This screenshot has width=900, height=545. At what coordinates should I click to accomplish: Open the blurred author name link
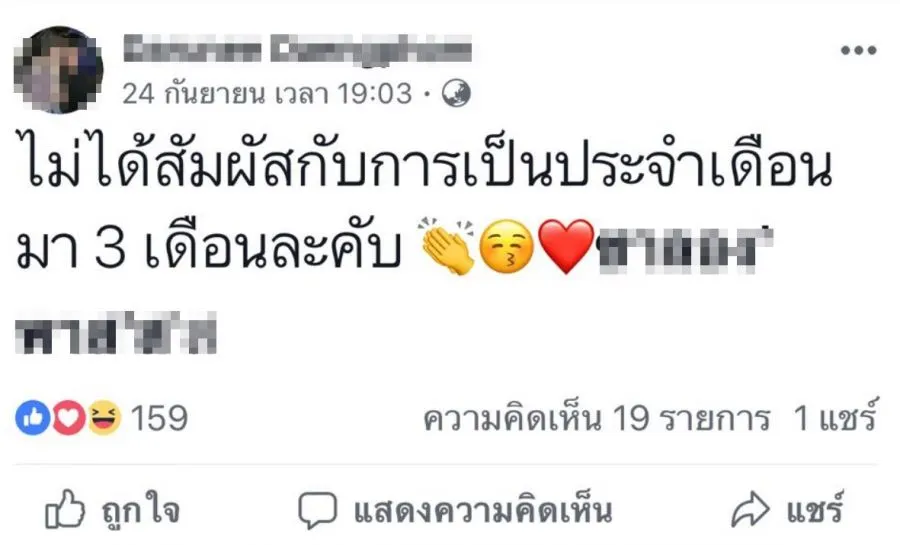[x=297, y=49]
